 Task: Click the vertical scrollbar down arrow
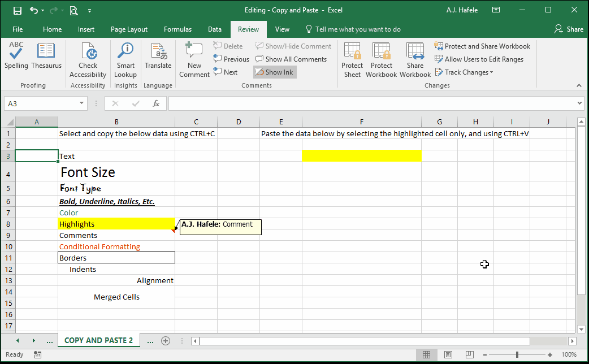(x=581, y=330)
